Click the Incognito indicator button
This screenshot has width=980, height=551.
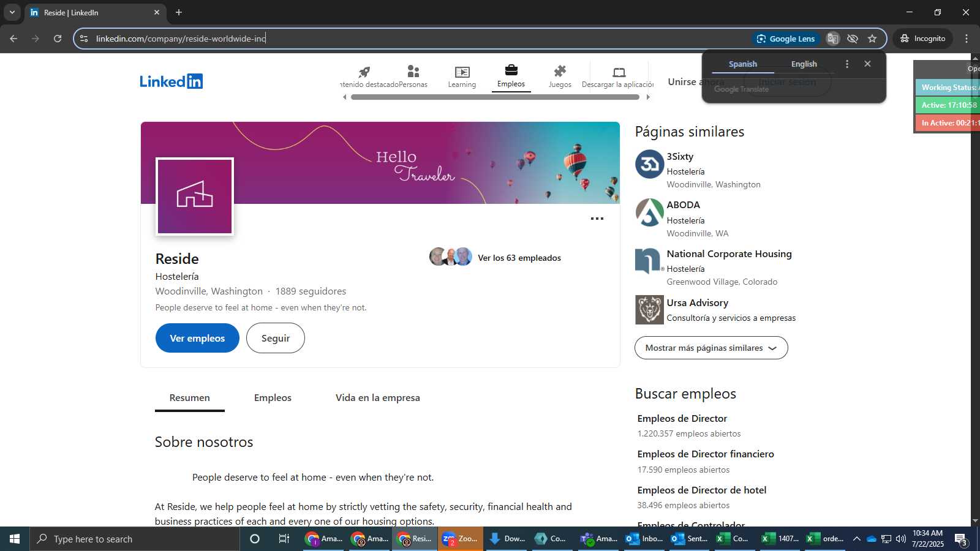point(923,39)
